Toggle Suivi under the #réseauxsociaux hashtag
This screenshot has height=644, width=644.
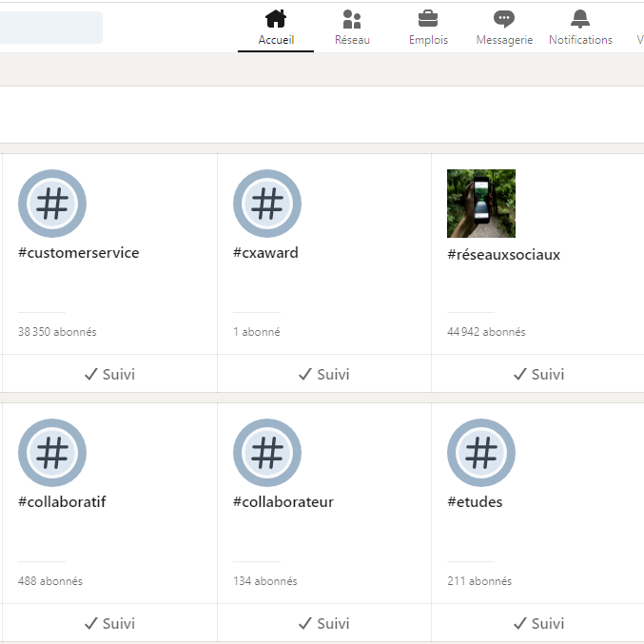point(538,374)
